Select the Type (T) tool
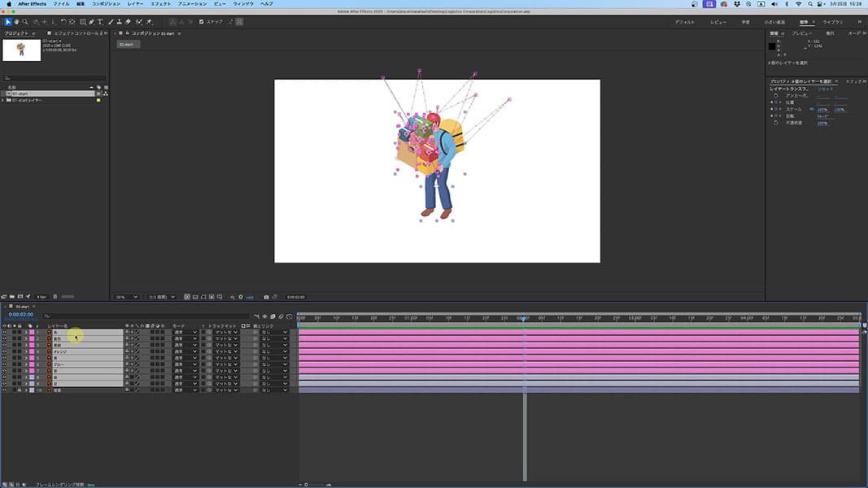 [100, 22]
